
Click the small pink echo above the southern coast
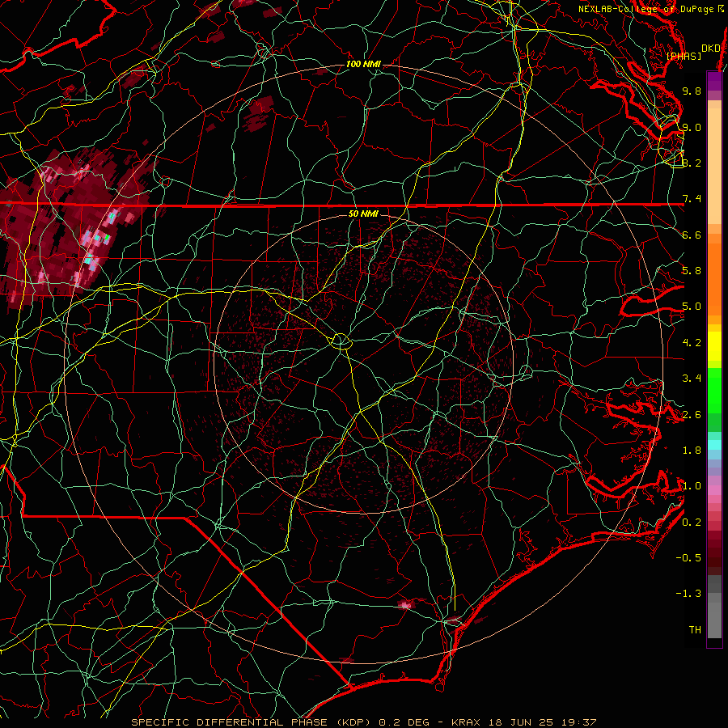pos(406,604)
